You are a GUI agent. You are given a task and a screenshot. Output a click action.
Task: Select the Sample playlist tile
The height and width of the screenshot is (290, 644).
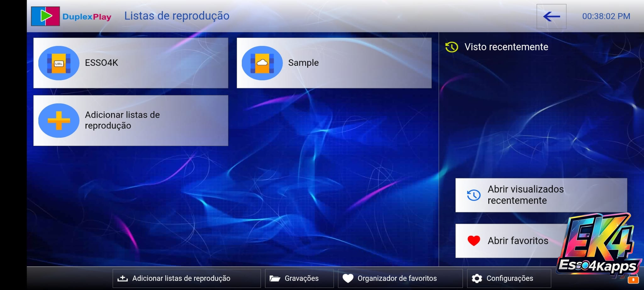pos(334,63)
